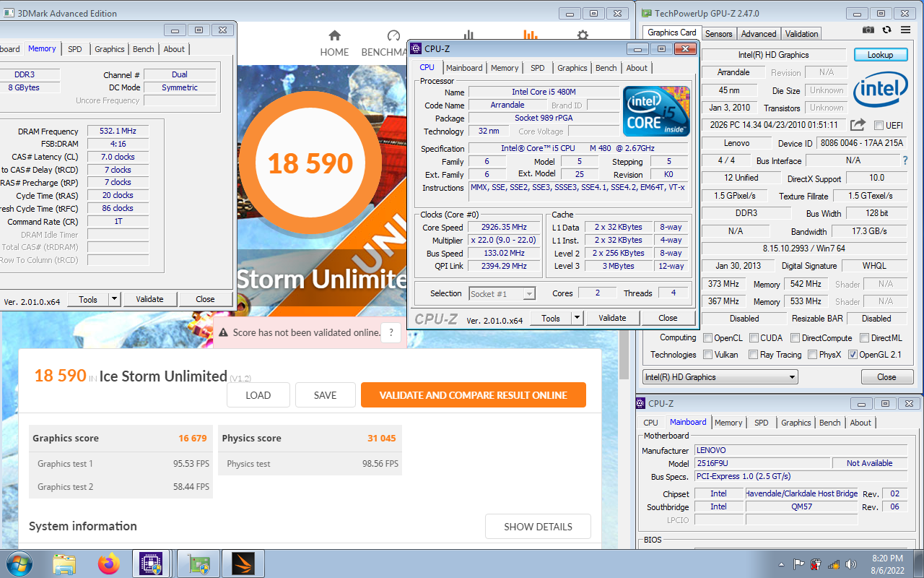This screenshot has width=924, height=578.
Task: Open the GPU-Z hamburger menu
Action: tap(905, 30)
